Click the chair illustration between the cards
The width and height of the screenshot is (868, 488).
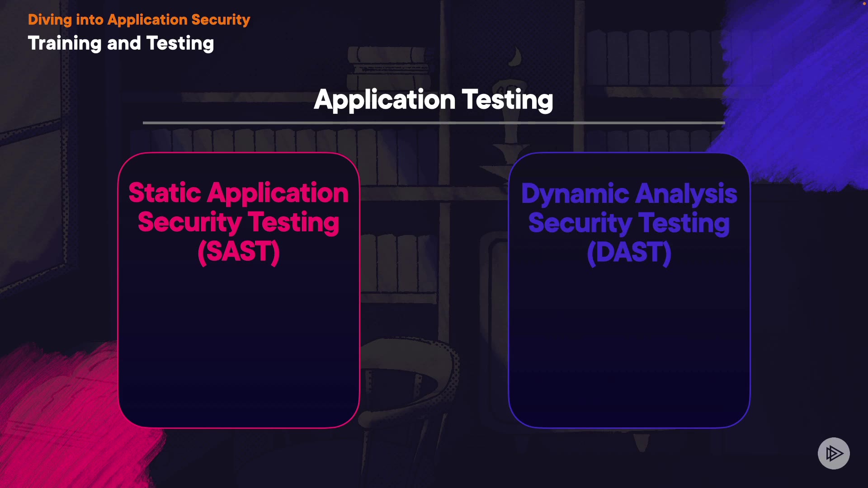(x=407, y=384)
